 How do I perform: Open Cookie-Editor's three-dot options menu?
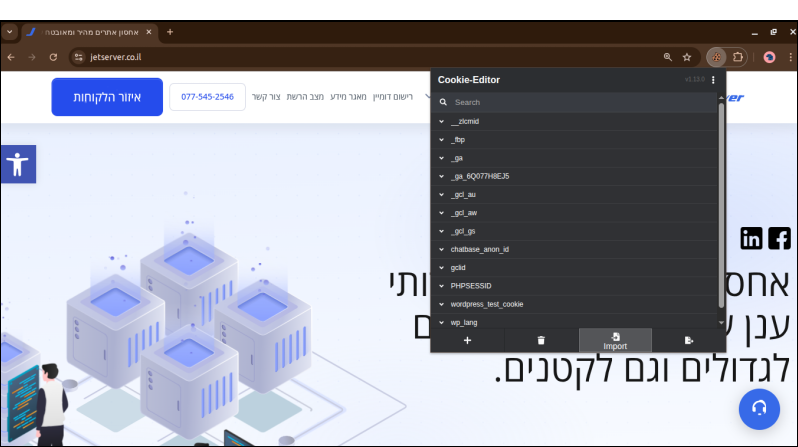point(713,80)
